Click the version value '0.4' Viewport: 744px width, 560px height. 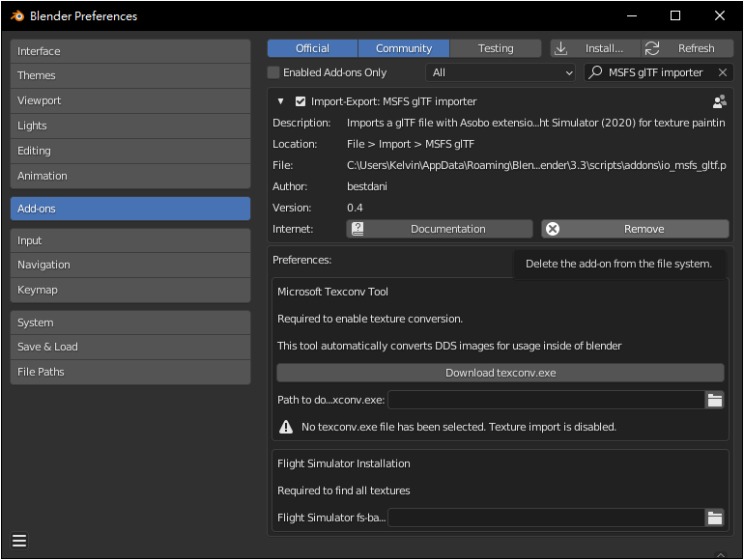tap(355, 208)
